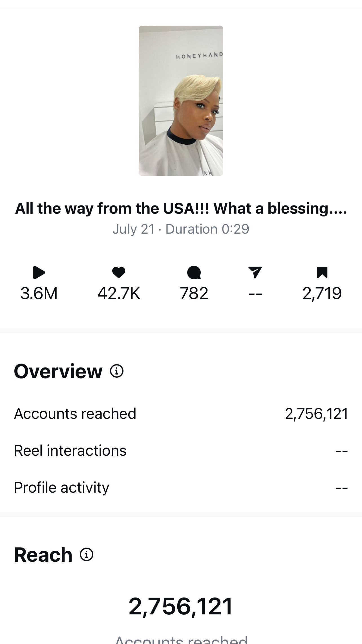Tap the plays triangle icon
362x644 pixels.
coord(39,273)
